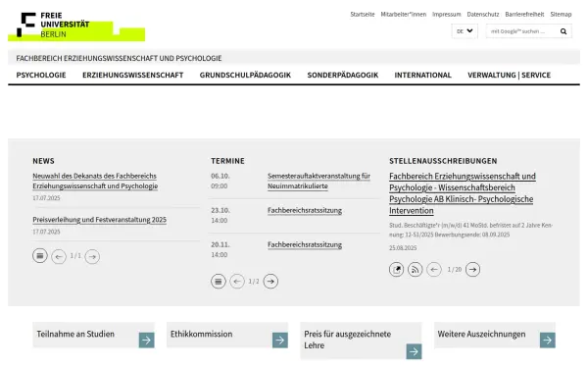Click the Freie Universität Berlin logo

(x=76, y=26)
